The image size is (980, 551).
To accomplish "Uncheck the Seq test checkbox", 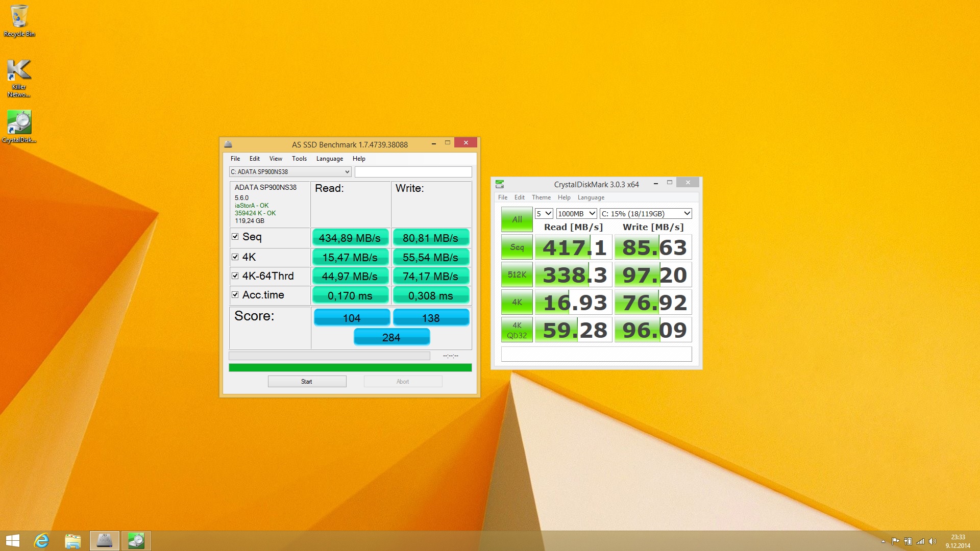I will coord(235,237).
